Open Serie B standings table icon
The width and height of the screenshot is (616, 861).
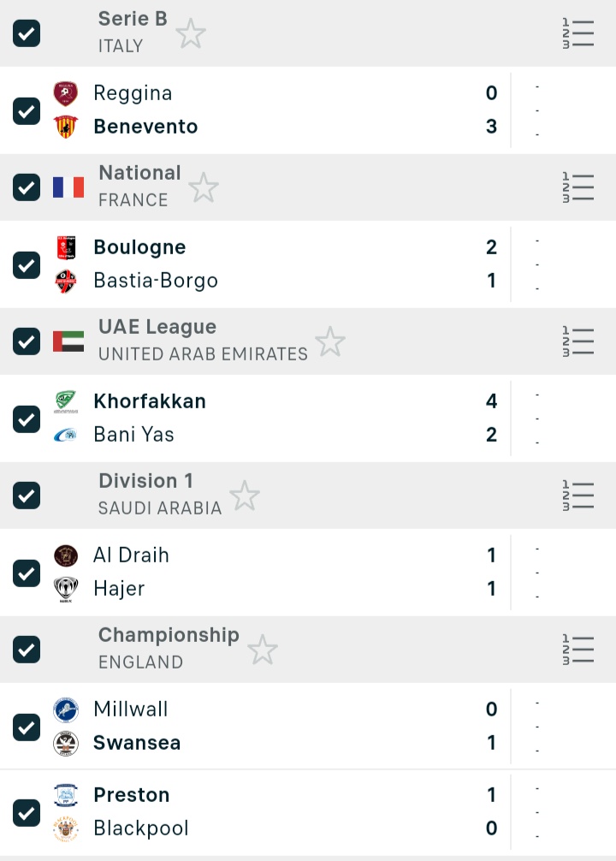coord(578,33)
